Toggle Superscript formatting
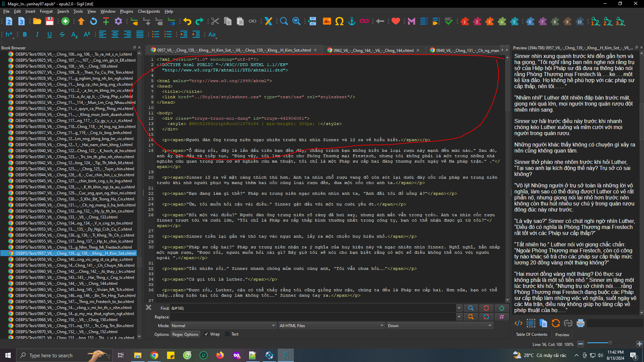 coord(87,35)
